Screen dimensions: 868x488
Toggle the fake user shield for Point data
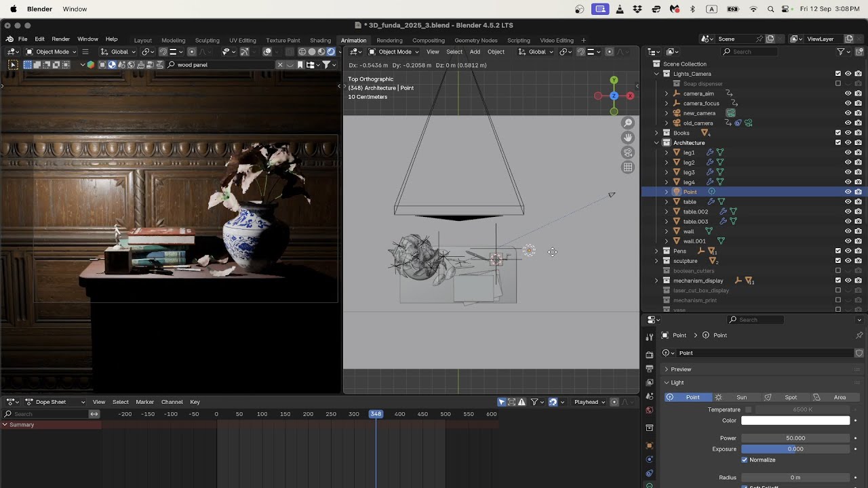859,353
